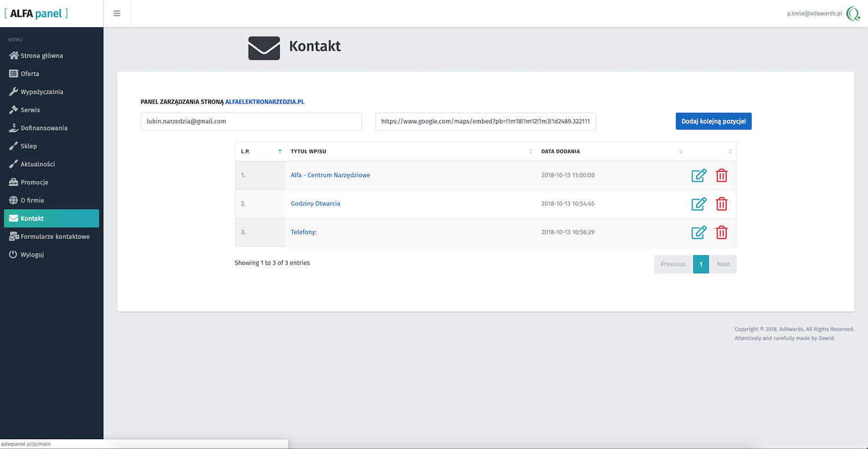Open the ALFAELEKTRONARZEDZIA.PL link
Image resolution: width=868 pixels, height=449 pixels.
tap(264, 102)
